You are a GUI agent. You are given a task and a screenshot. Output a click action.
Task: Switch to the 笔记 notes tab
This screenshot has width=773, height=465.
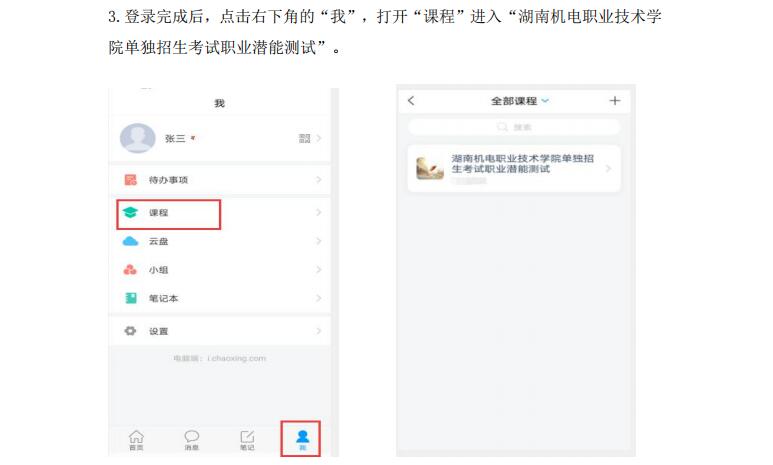click(247, 440)
